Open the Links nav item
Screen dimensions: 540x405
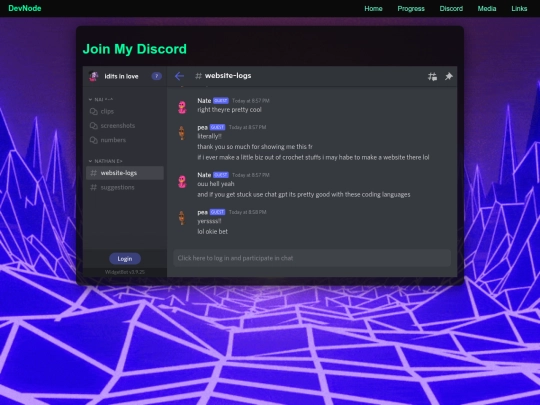coord(519,9)
